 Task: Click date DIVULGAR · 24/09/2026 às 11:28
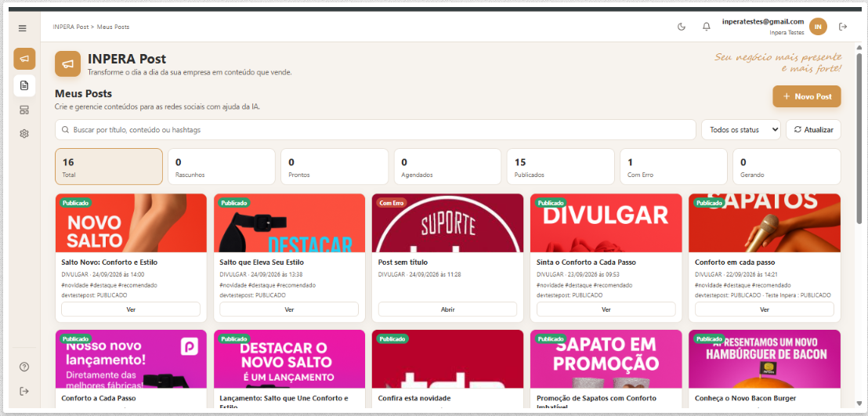[x=420, y=274]
